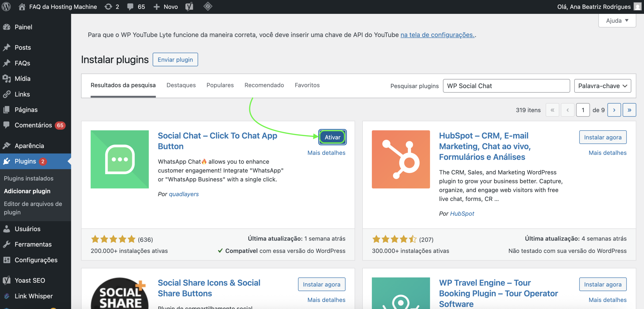Screen dimensions: 644x309
Task: Open Social Share Icons title link
Action: [x=209, y=288]
